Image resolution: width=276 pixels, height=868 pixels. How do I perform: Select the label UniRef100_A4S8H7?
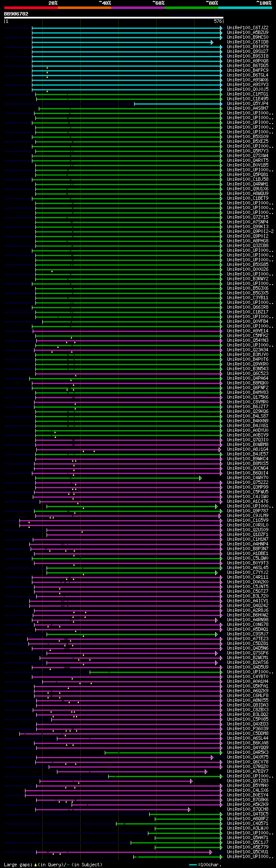click(x=248, y=108)
